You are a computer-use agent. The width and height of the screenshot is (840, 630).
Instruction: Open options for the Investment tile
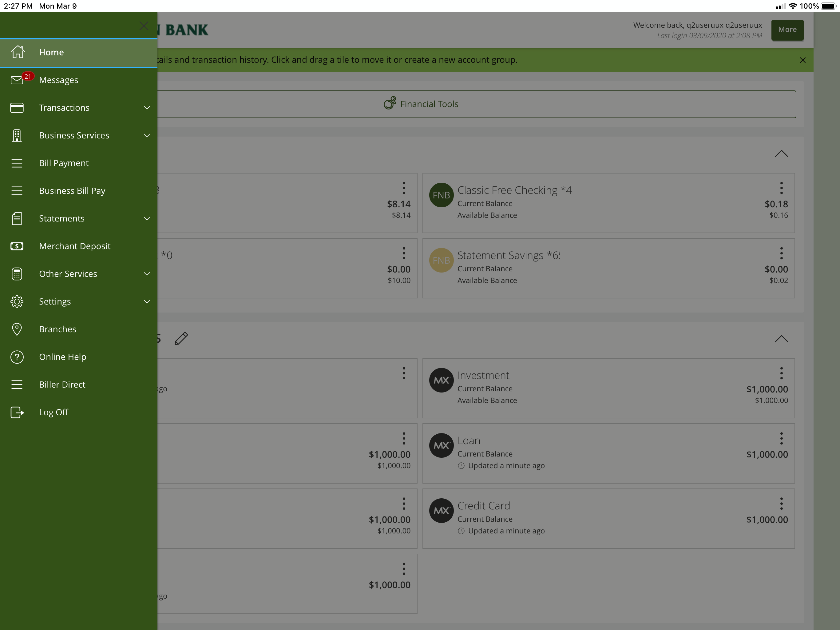coord(781,373)
